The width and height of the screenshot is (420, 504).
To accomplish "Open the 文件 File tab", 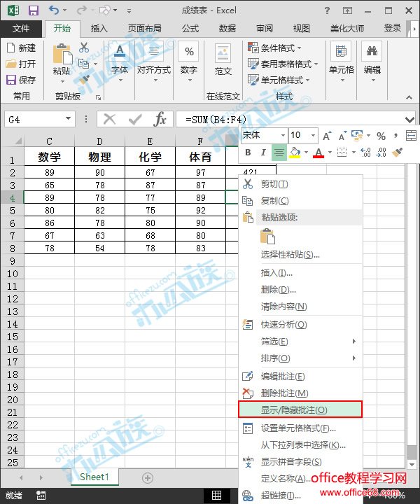I will pyautogui.click(x=21, y=29).
